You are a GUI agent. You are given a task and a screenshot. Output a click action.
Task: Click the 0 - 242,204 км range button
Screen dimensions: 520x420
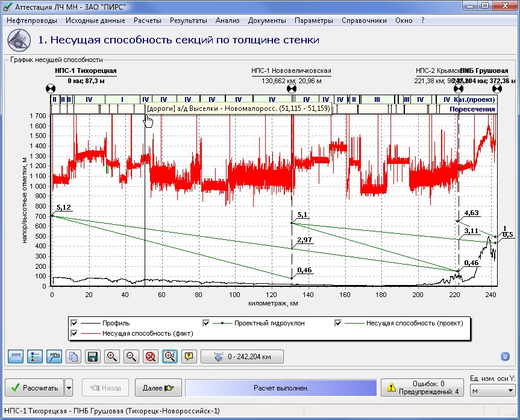pos(242,357)
